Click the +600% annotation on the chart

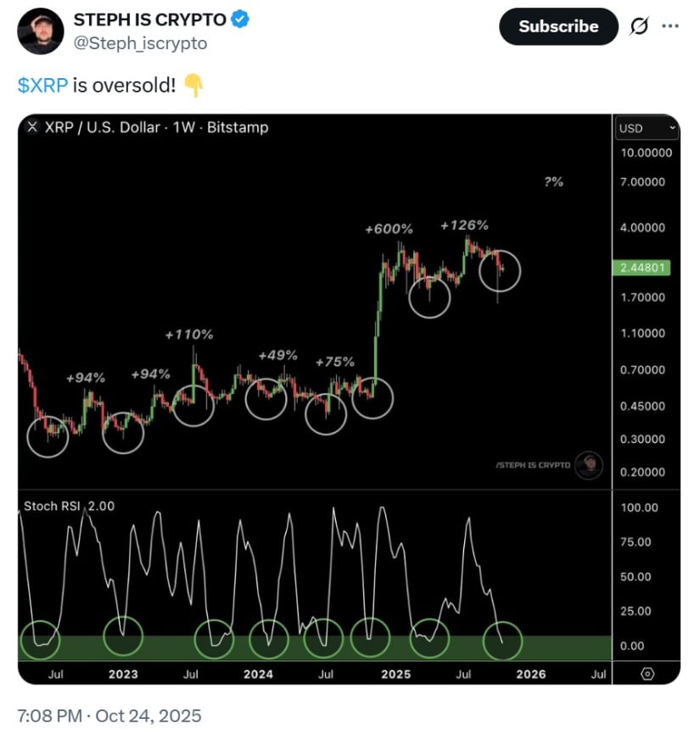[x=389, y=228]
